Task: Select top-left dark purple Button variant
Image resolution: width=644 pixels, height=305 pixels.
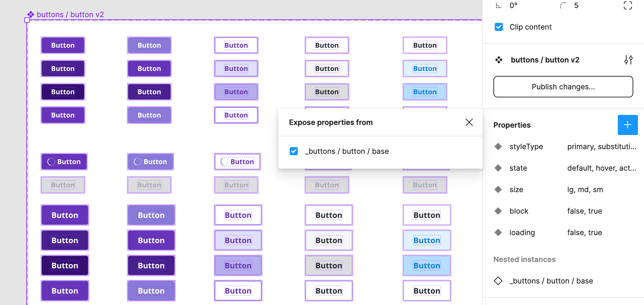Action: pos(63,45)
